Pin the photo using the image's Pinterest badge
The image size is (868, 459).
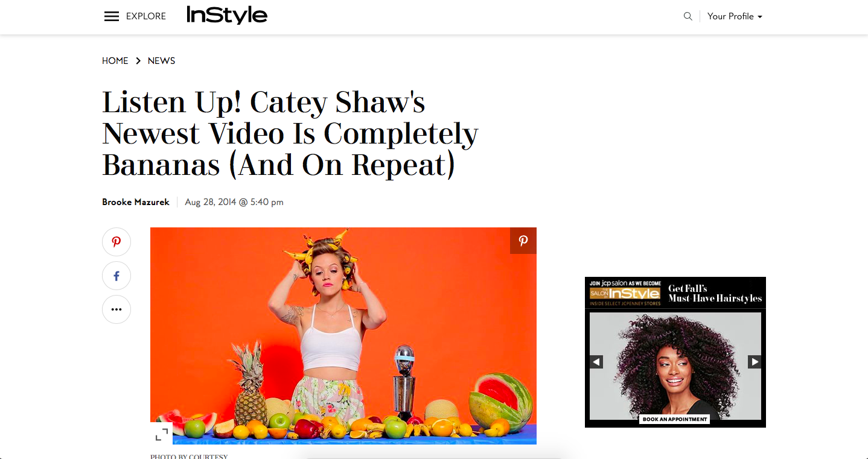(x=523, y=241)
